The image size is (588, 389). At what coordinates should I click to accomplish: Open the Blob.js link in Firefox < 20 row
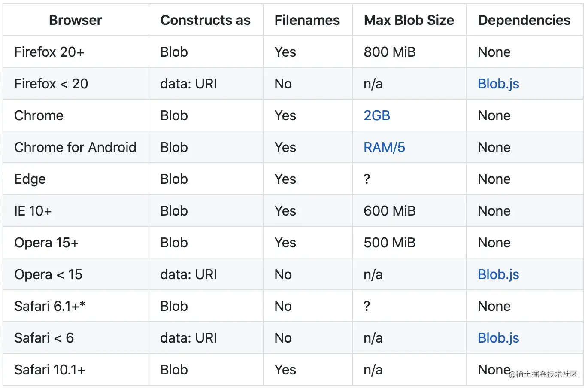pos(498,84)
